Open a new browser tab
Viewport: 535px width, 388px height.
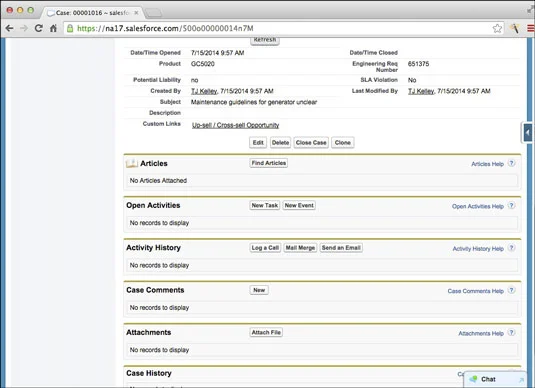(153, 13)
